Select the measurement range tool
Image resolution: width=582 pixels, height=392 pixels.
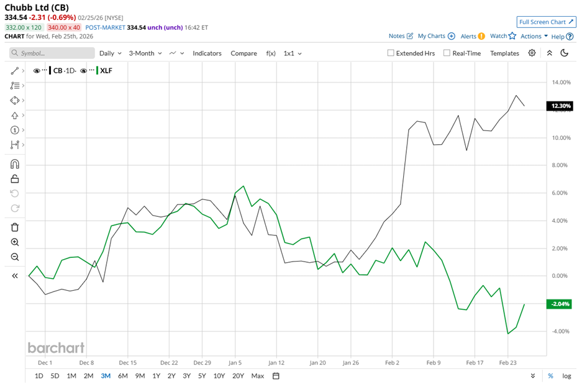tap(15, 145)
